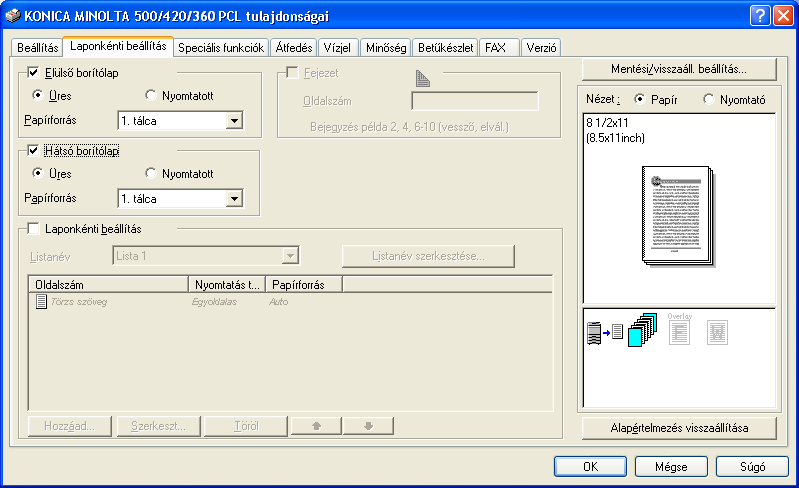This screenshot has width=799, height=488.
Task: Select Üres for Hátsó borítólap
Action: tap(37, 173)
